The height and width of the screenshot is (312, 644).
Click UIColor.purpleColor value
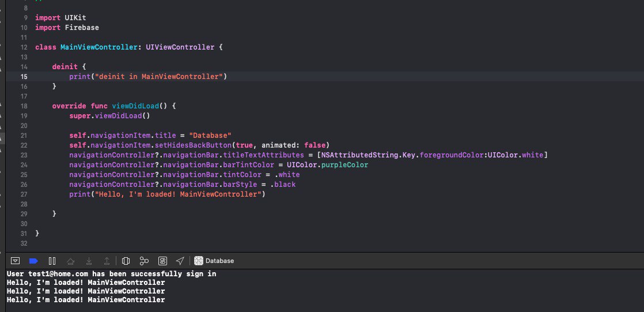[x=327, y=165]
